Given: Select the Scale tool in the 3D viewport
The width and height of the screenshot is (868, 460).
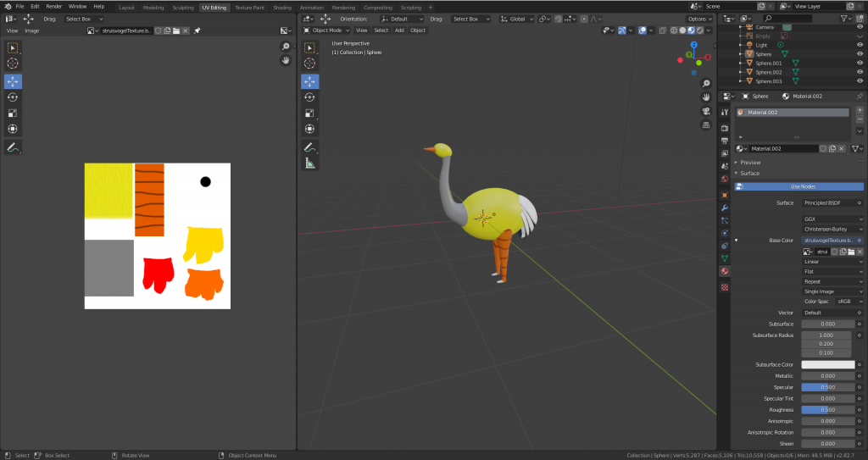Looking at the screenshot, I should 310,113.
